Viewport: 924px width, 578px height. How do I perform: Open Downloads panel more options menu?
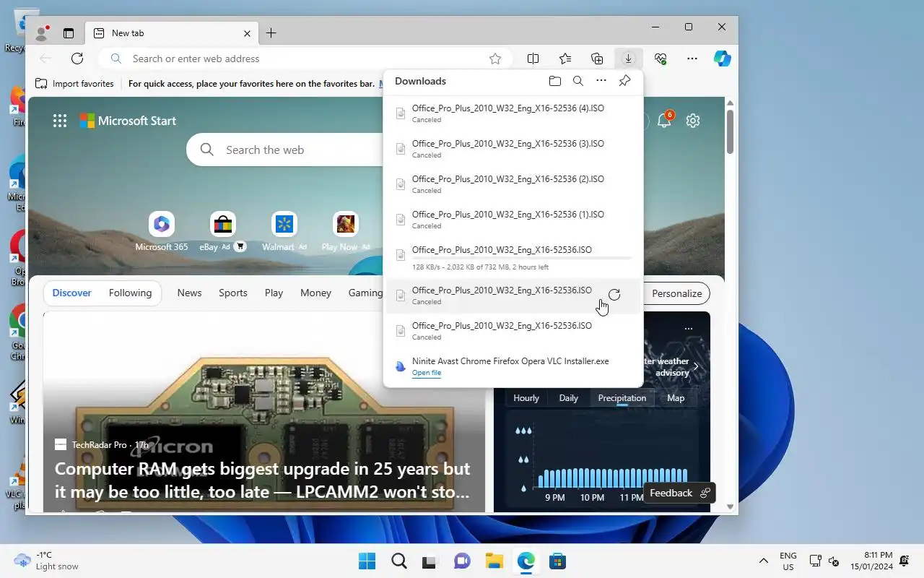[x=601, y=81]
